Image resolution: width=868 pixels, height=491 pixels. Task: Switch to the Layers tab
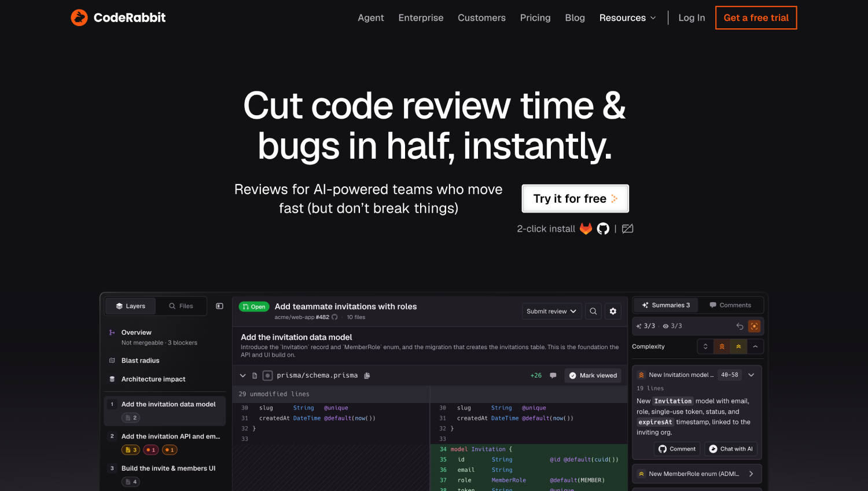(x=131, y=306)
